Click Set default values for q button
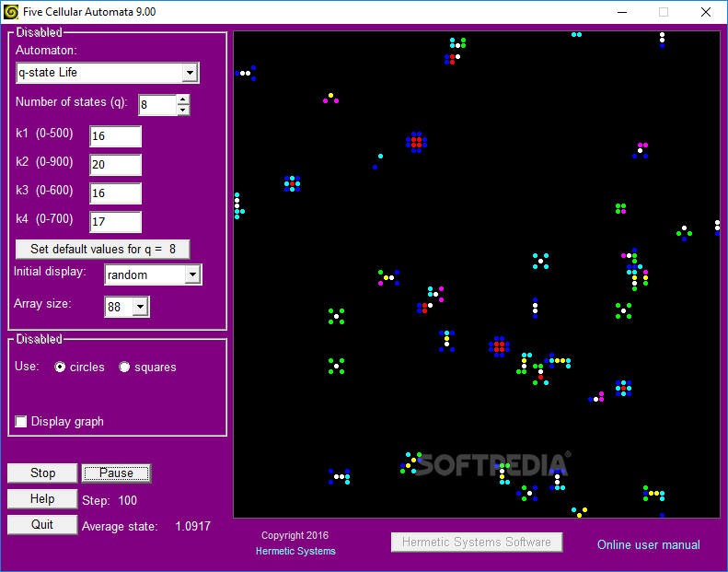Viewport: 728px width, 572px height. (x=102, y=249)
